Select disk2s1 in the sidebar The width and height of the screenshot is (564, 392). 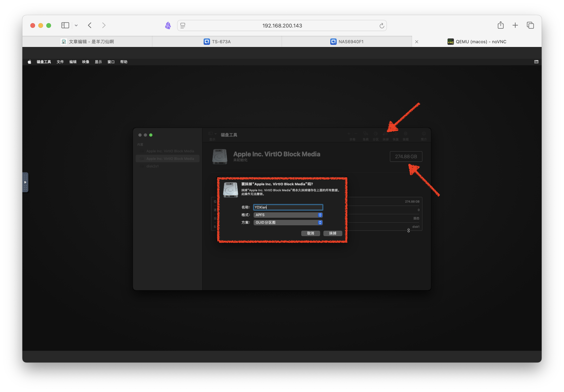tap(168, 166)
